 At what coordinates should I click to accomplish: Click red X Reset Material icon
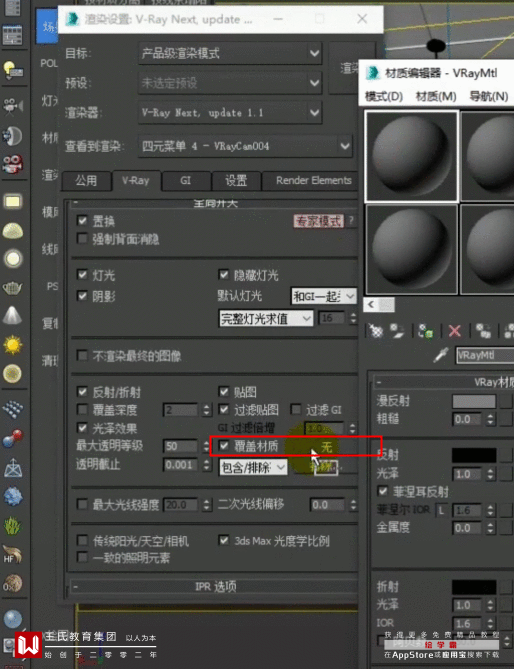click(x=455, y=331)
